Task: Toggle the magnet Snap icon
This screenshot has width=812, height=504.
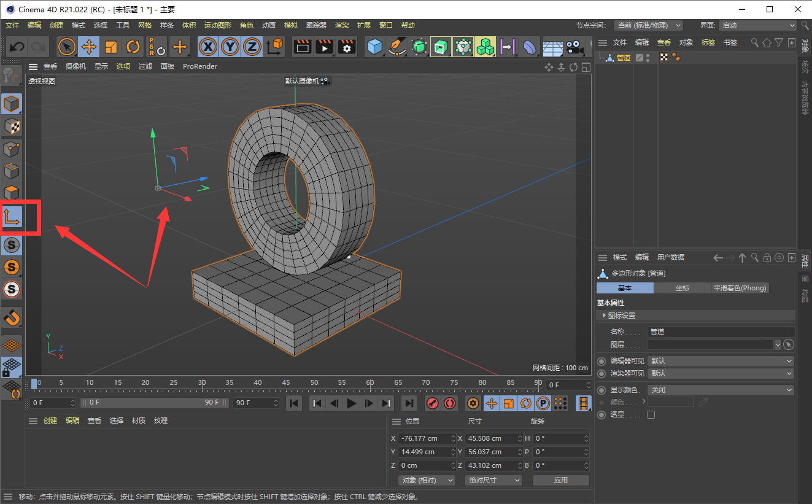Action: [12, 317]
